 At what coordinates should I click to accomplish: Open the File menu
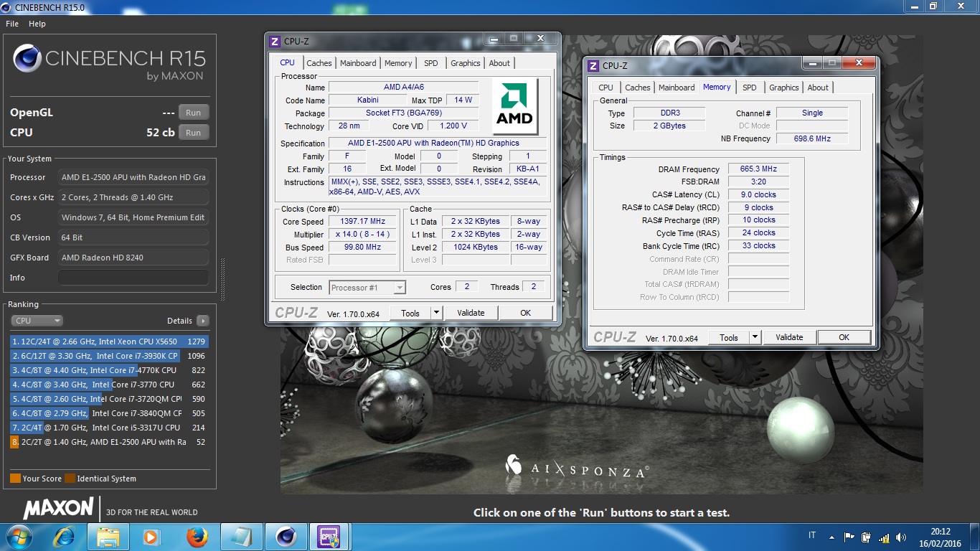coord(12,24)
